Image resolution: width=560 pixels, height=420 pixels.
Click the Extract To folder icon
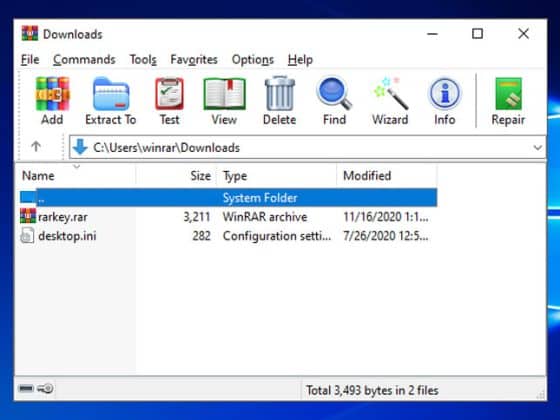tap(111, 94)
